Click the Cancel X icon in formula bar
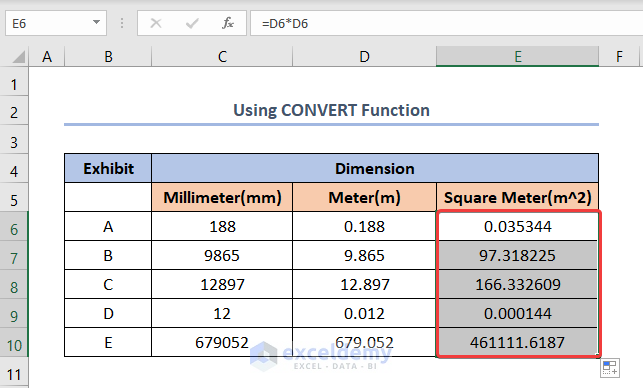Viewport: 643px width, 388px height. tap(156, 23)
